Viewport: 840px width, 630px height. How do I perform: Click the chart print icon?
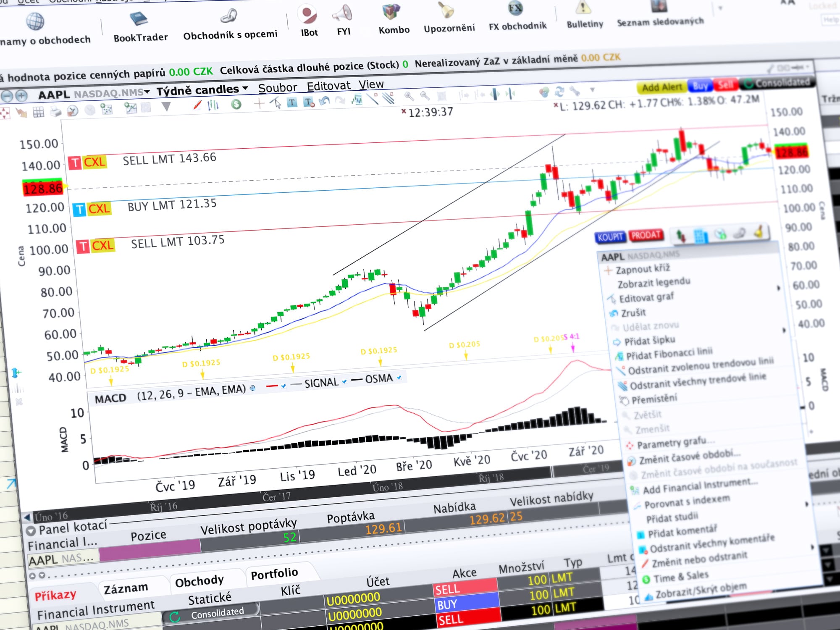pyautogui.click(x=55, y=112)
